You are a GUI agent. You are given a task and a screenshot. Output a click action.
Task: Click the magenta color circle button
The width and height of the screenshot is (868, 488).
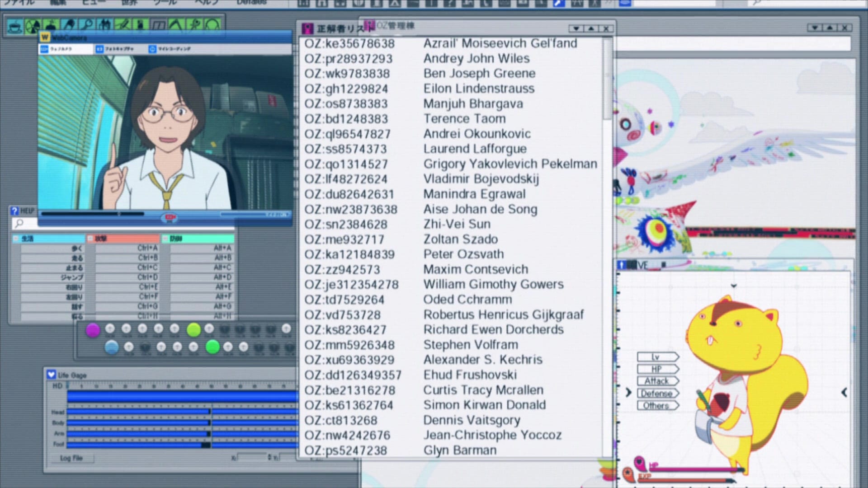[93, 330]
